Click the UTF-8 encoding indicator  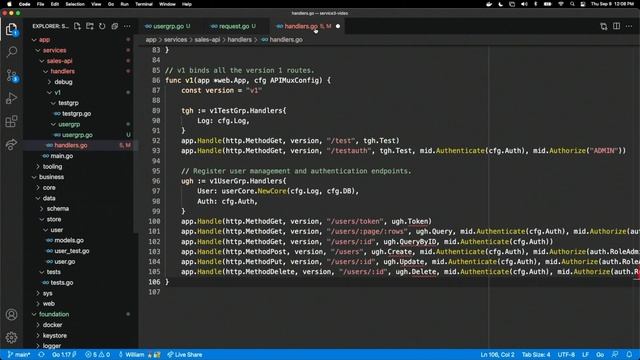(566, 355)
